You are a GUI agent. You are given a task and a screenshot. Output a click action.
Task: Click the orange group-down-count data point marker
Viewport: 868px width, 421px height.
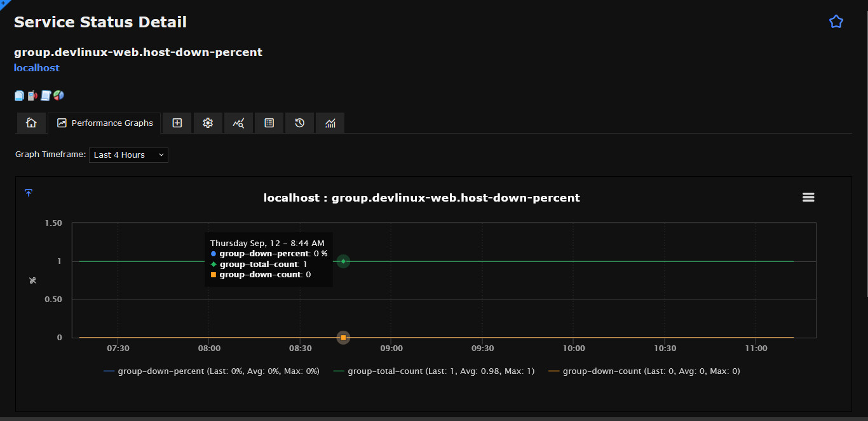tap(343, 338)
